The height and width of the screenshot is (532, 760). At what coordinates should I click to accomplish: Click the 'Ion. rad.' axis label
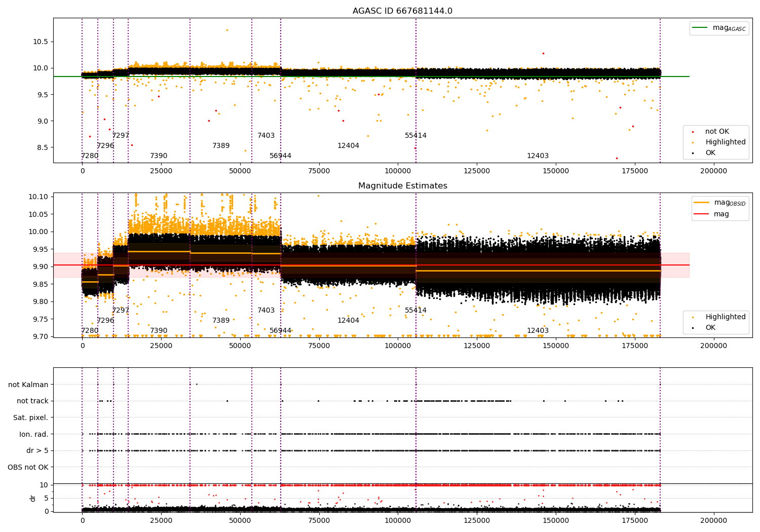point(34,434)
